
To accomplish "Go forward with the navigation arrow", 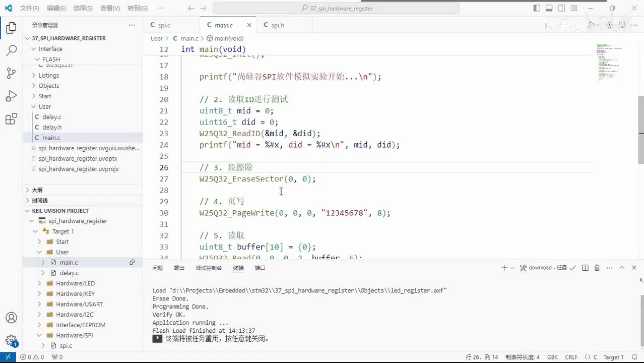I will [x=204, y=8].
